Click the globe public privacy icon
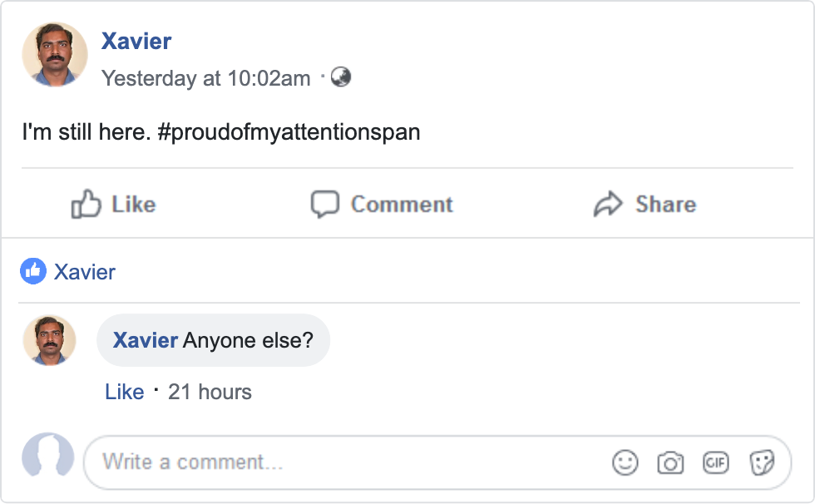815x504 pixels. [341, 77]
